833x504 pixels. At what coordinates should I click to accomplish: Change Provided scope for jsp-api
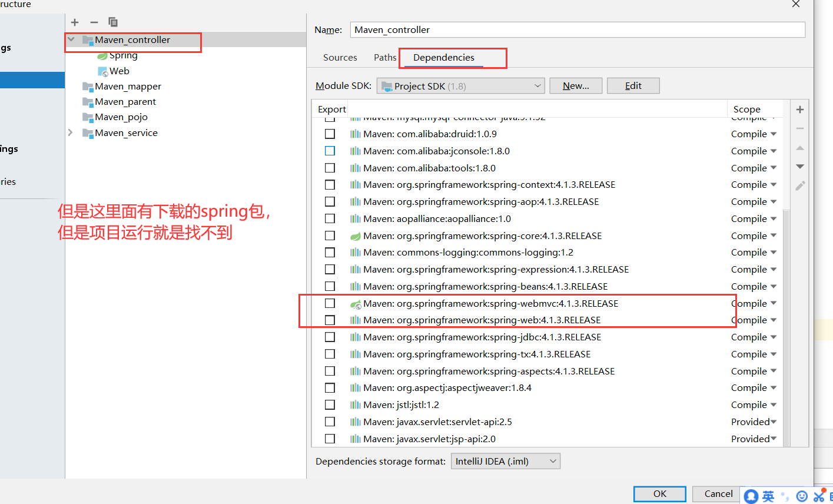click(x=754, y=439)
